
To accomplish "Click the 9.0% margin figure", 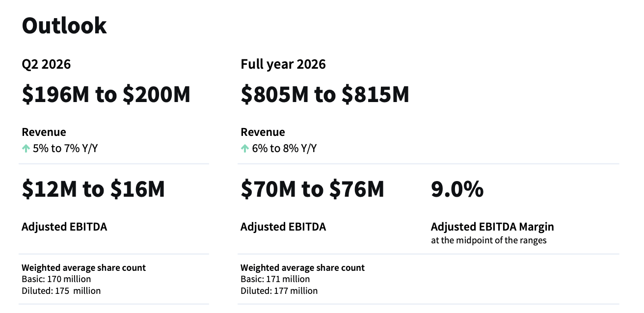I will (457, 189).
